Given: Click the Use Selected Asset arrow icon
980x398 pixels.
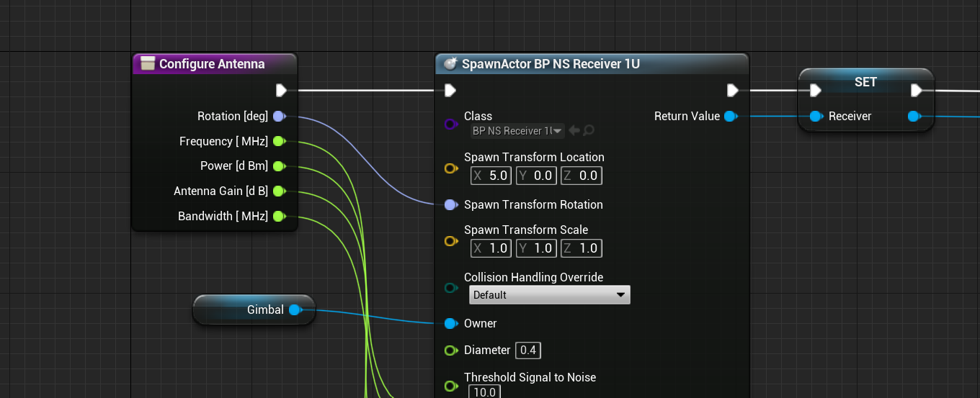Looking at the screenshot, I should pyautogui.click(x=574, y=130).
